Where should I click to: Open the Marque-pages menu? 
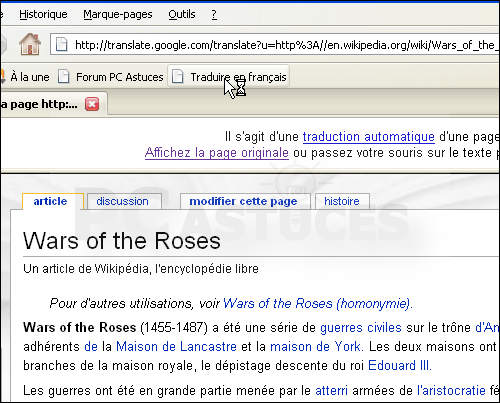(x=118, y=14)
